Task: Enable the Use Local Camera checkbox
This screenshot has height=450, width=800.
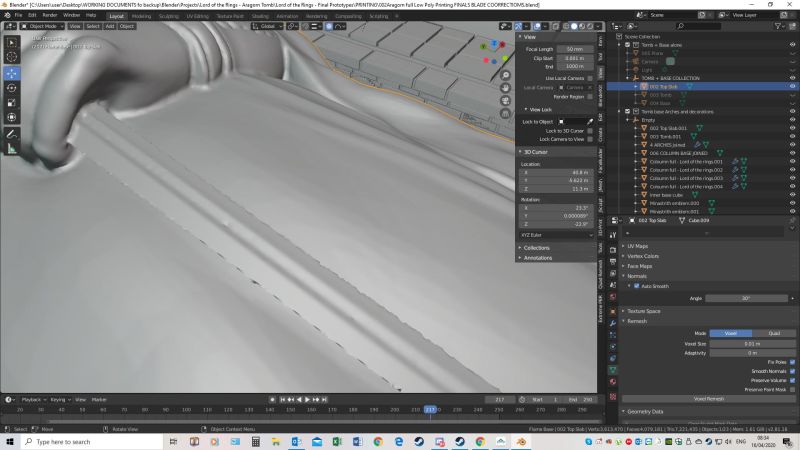Action: [x=590, y=78]
